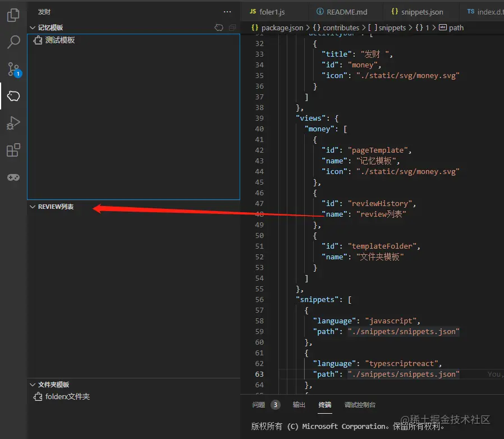Open the Run and Debug view
Screen dimensions: 504x439
coord(13,123)
